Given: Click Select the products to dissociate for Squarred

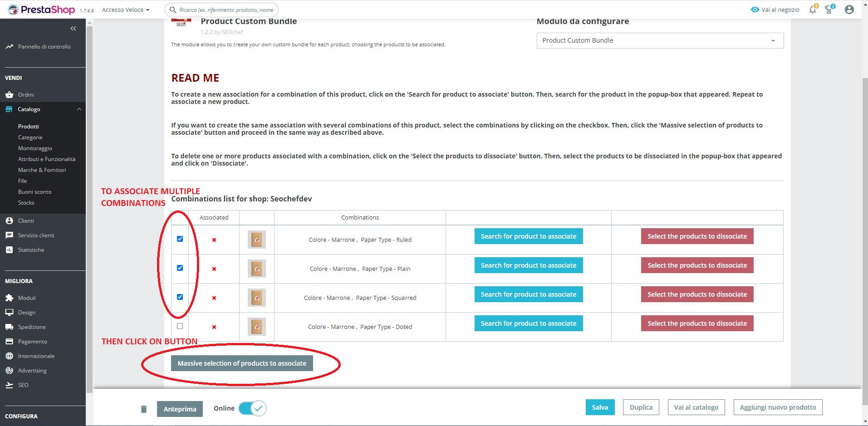Looking at the screenshot, I should pyautogui.click(x=697, y=294).
